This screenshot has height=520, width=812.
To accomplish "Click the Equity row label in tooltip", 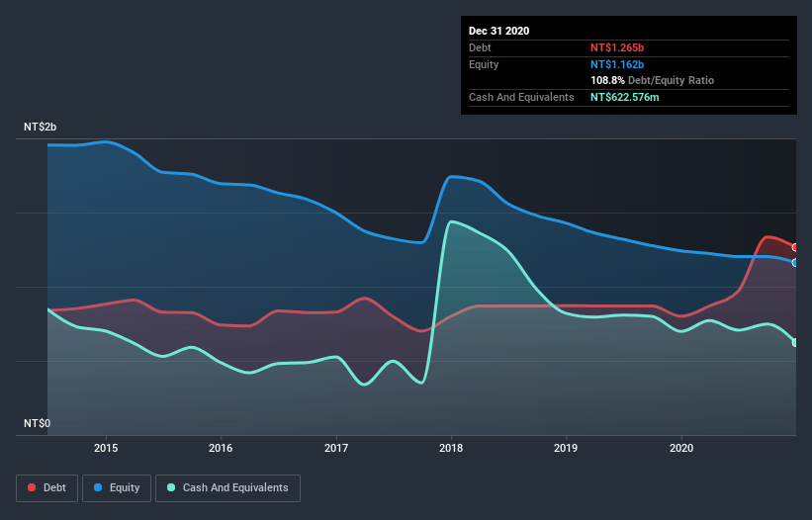I will tap(484, 64).
